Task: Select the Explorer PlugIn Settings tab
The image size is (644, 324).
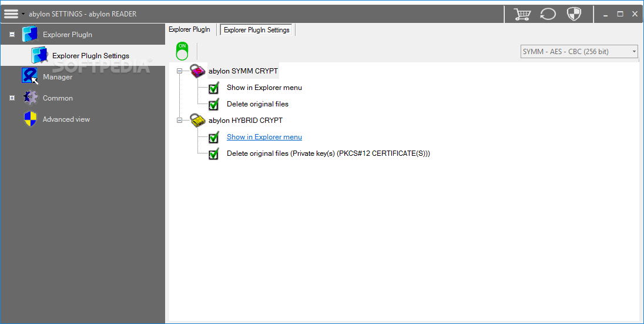Action: click(257, 30)
